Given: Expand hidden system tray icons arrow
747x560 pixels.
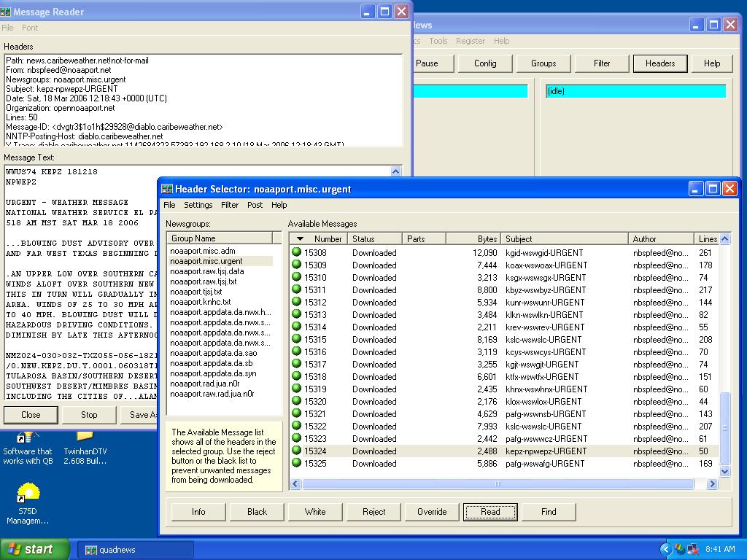Looking at the screenshot, I should [x=665, y=550].
